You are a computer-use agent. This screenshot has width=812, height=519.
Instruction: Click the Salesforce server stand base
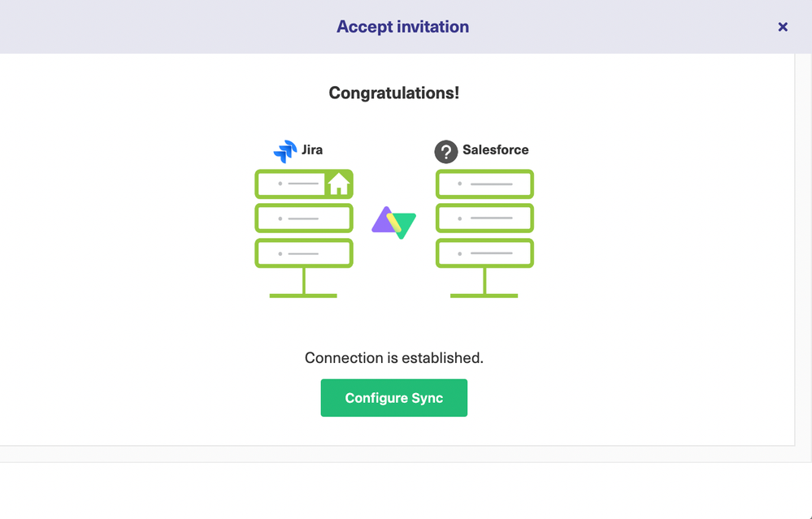[484, 296]
